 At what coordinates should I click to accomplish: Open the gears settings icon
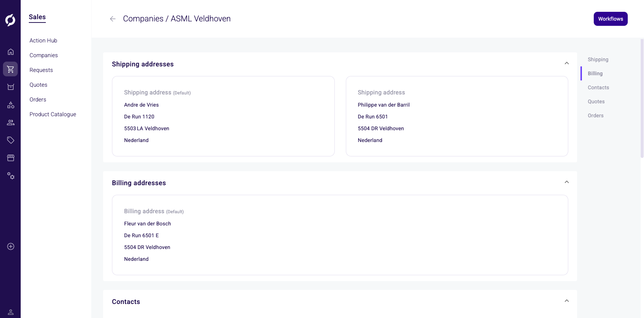(11, 176)
